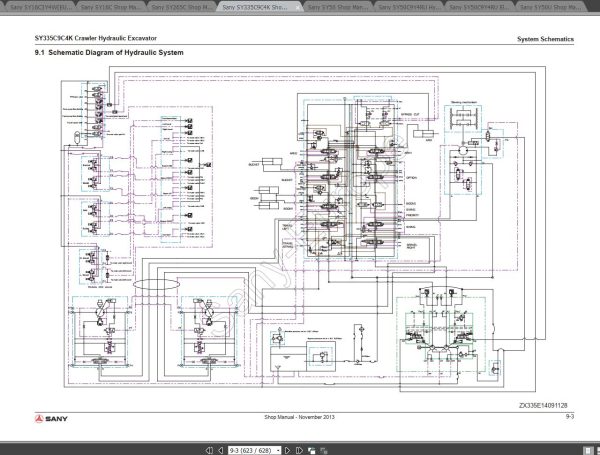Open the Sany SY50C9Y4RU El... tab
This screenshot has height=455, width=600.
[479, 7]
